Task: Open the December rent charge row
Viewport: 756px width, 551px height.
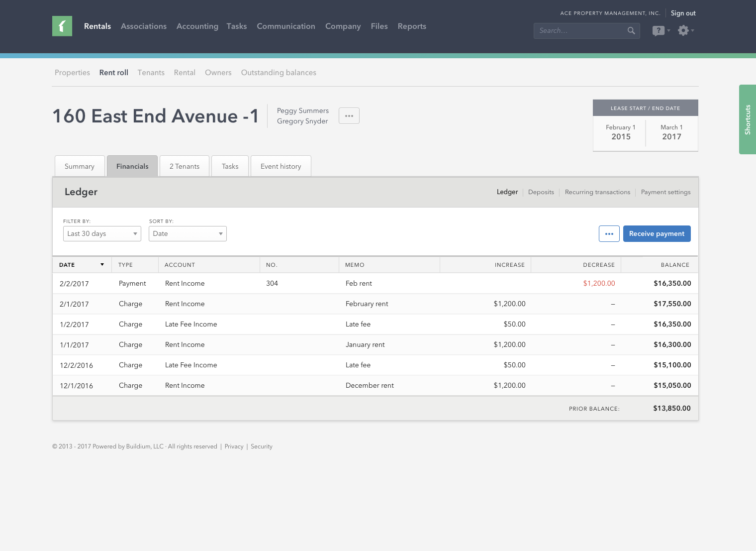Action: tap(376, 385)
